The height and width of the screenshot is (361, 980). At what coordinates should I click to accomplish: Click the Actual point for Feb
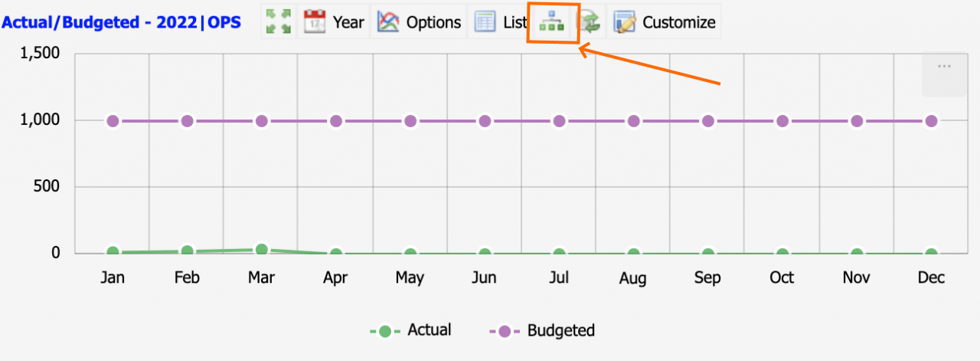[x=188, y=251]
